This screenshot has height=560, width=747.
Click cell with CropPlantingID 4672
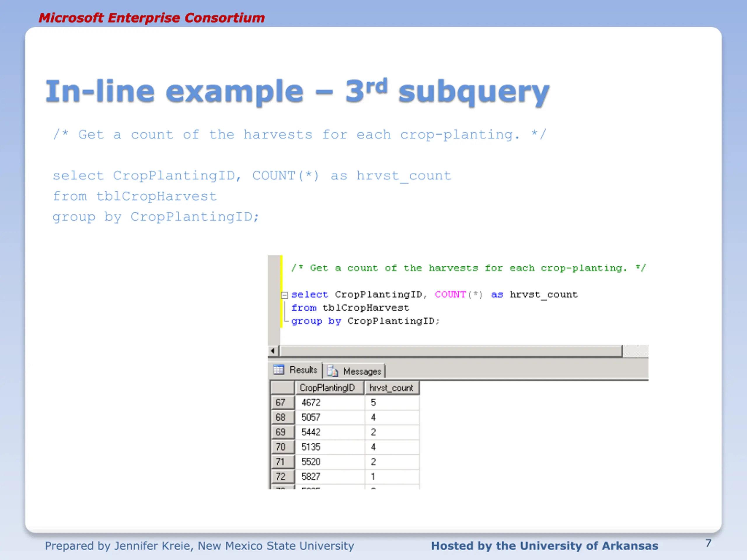(x=330, y=402)
